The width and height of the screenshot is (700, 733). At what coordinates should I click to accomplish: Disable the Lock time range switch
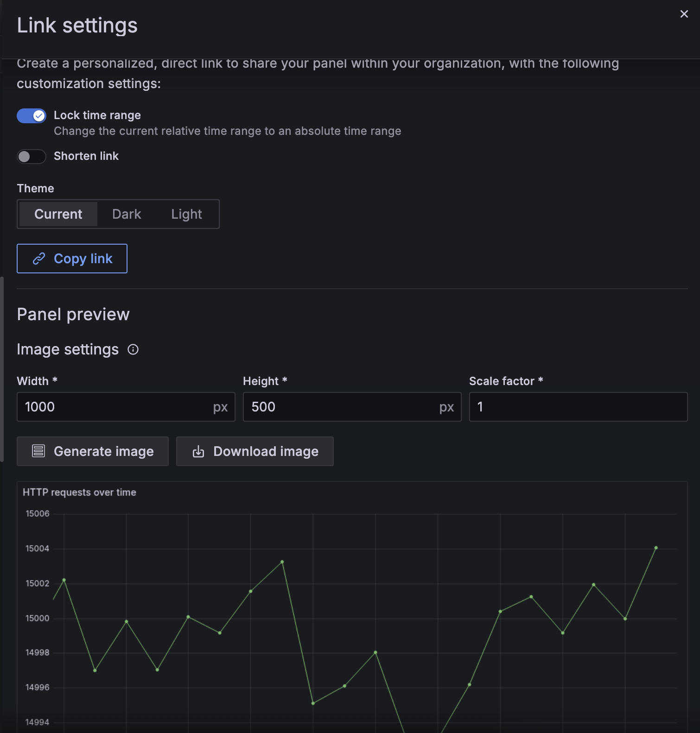(x=32, y=116)
